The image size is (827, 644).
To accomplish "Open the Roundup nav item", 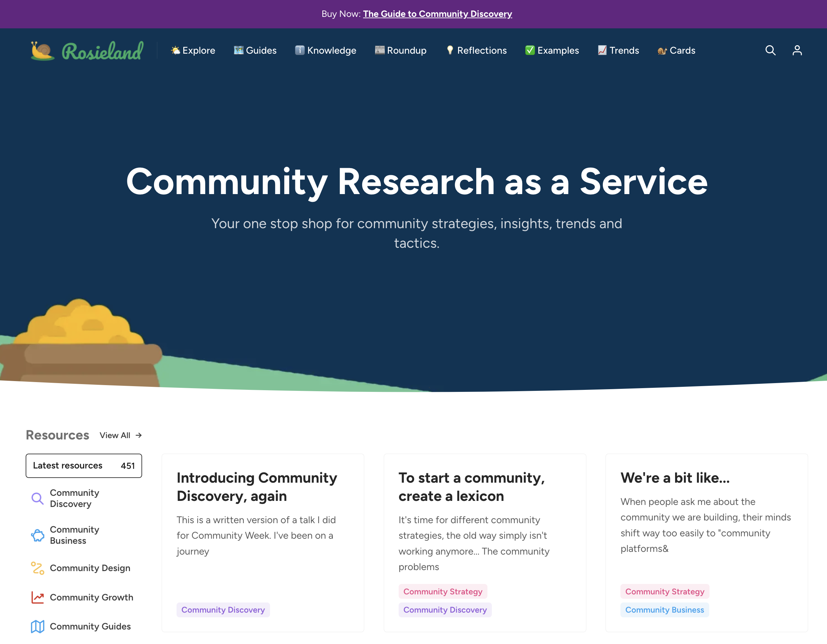I will (x=401, y=50).
